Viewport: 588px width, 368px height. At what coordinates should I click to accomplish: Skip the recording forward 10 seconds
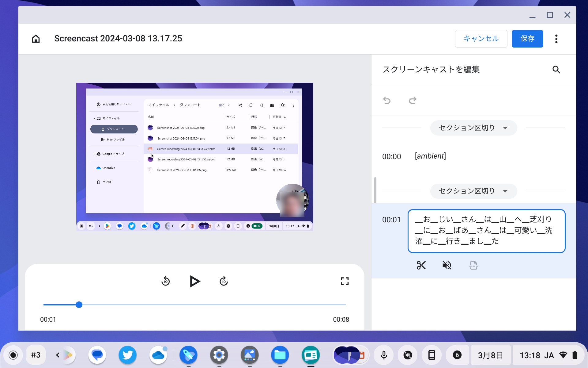point(224,281)
